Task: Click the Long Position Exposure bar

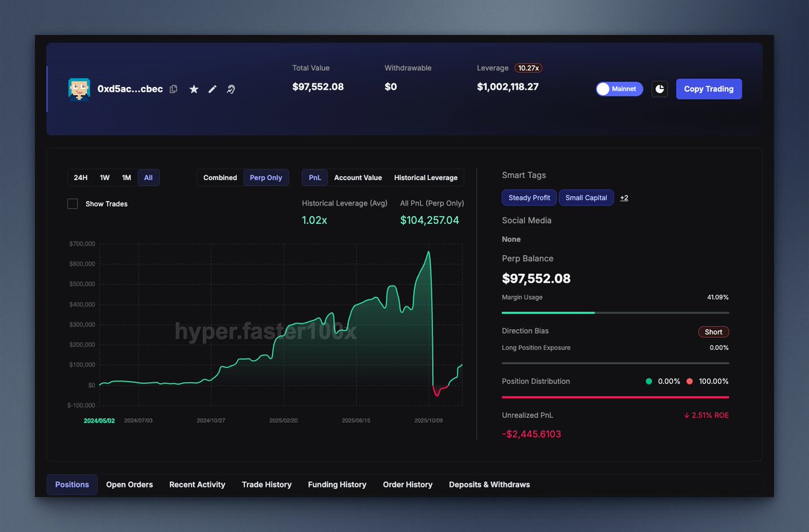Action: pos(616,363)
